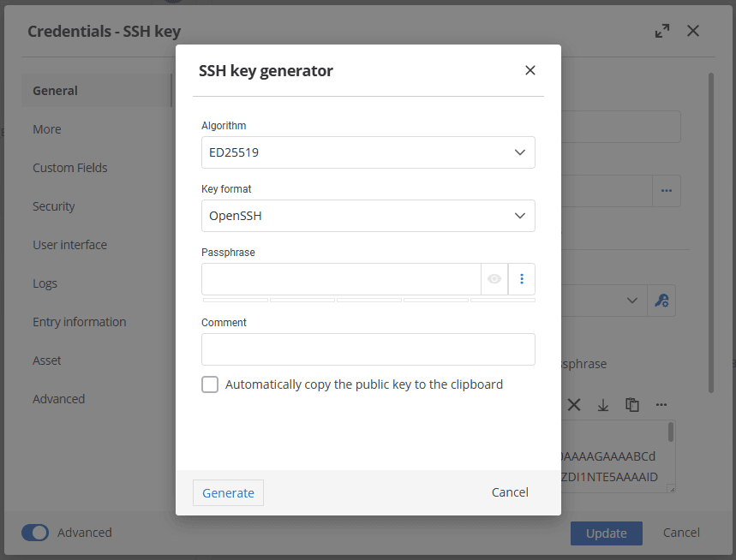Click Cancel in SSH key generator

click(x=510, y=492)
